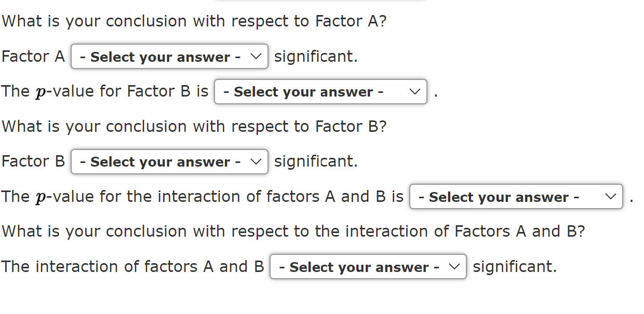Click chevron arrow on Factor A significance dropdown
The image size is (644, 314).
[255, 57]
